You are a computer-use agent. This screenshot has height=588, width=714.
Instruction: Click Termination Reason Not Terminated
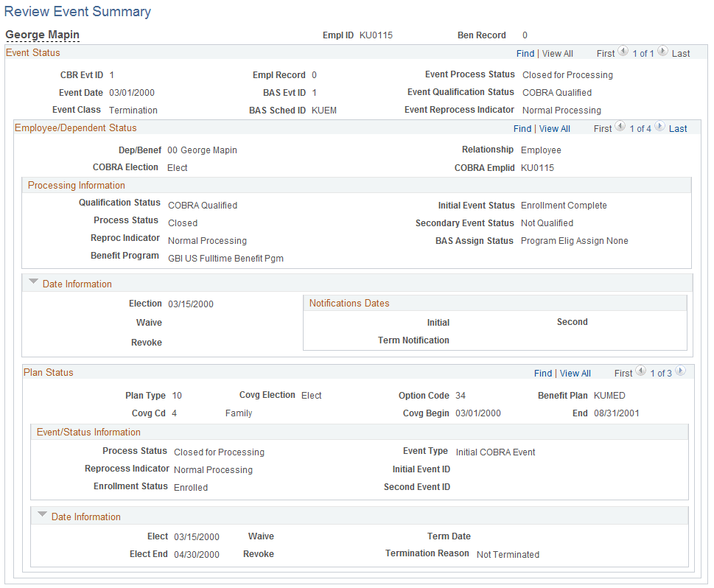[508, 555]
